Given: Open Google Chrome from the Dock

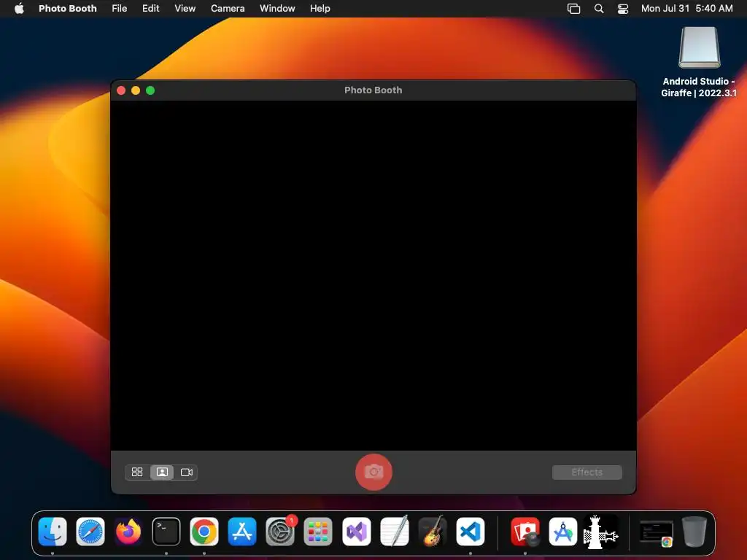Looking at the screenshot, I should 204,531.
